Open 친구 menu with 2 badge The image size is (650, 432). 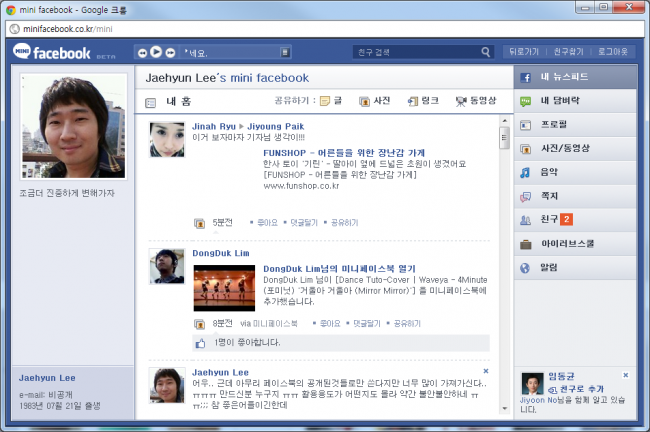575,220
